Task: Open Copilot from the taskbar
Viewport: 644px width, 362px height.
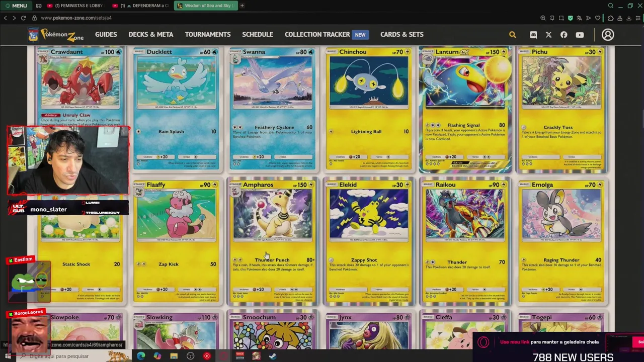Action: 157,356
